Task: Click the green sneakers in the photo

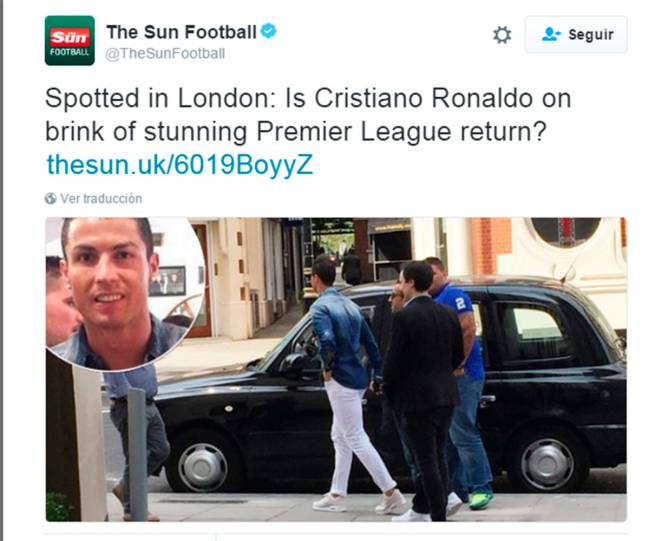Action: pos(481,499)
